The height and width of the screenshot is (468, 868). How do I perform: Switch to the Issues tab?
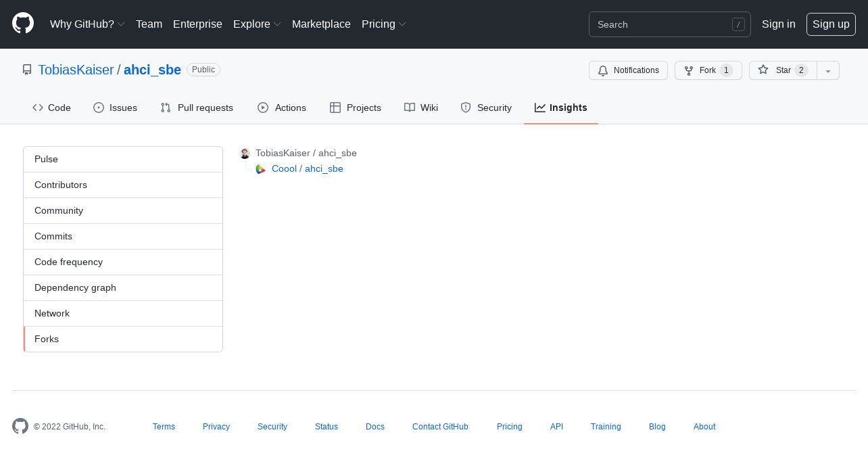[115, 108]
